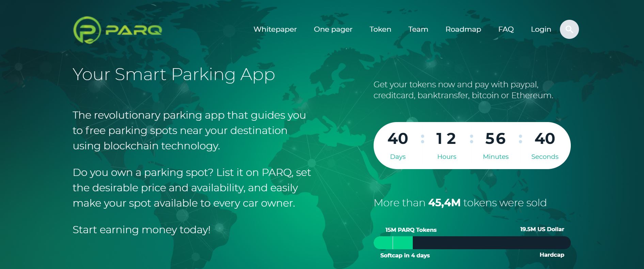Image resolution: width=644 pixels, height=269 pixels.
Task: Click the countdown Minutes value
Action: pos(496,138)
